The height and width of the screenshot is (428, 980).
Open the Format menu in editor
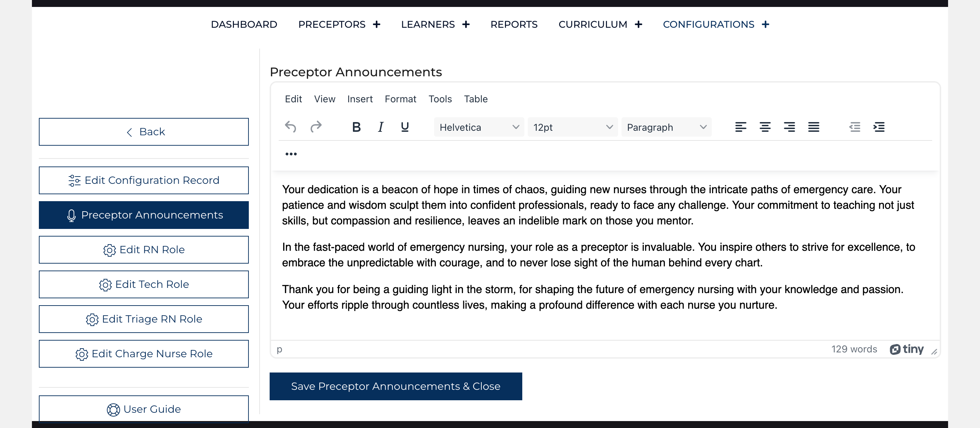400,99
